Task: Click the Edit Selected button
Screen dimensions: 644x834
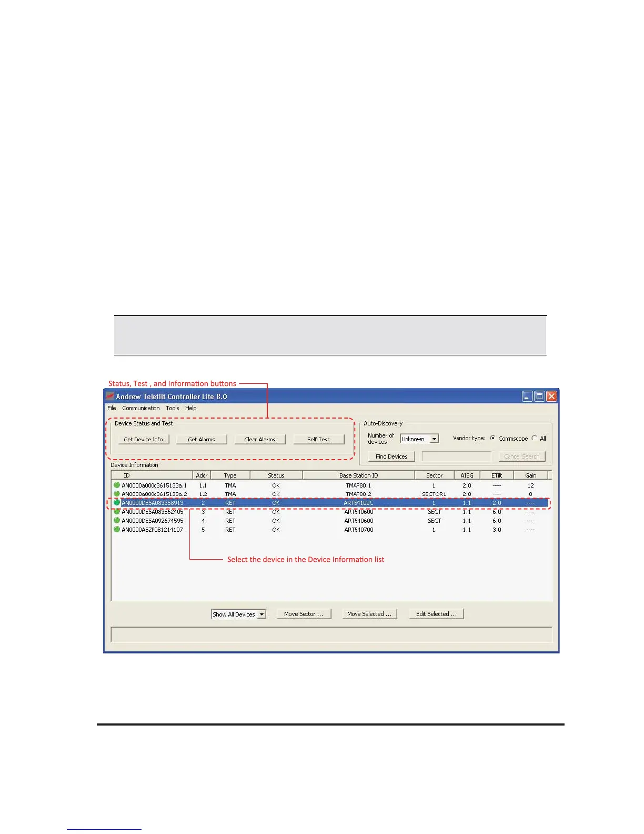Action: (436, 614)
